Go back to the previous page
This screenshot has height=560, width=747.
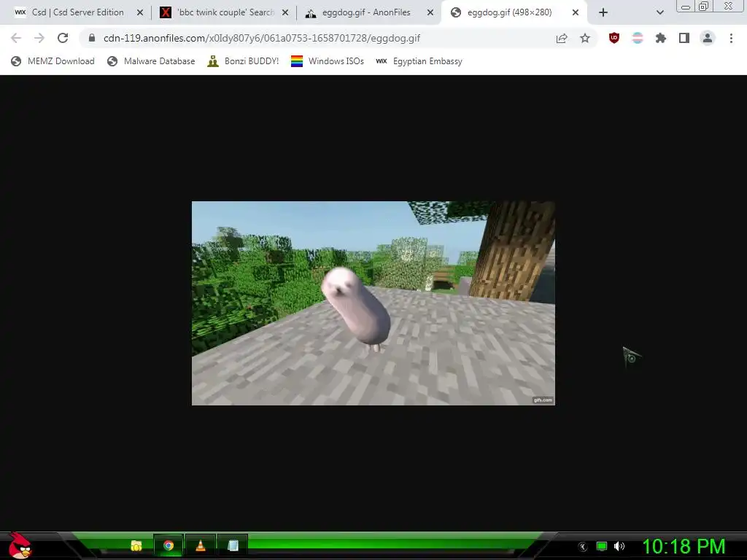coord(16,38)
